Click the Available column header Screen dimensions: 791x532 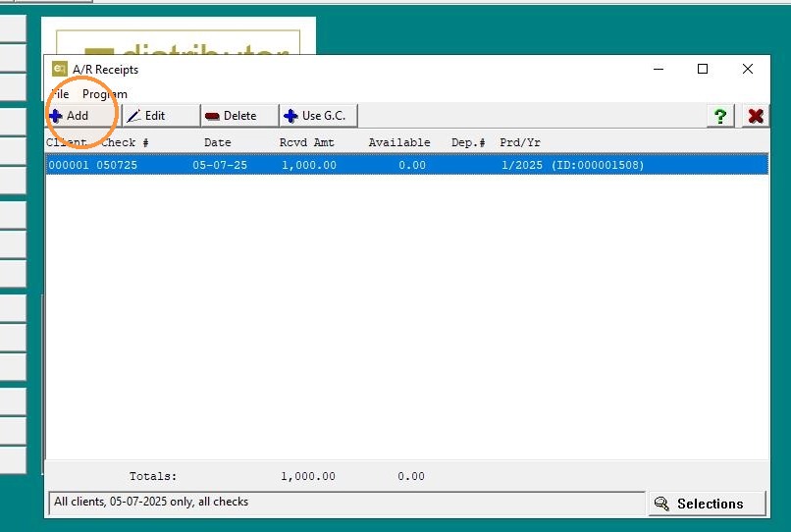point(399,142)
